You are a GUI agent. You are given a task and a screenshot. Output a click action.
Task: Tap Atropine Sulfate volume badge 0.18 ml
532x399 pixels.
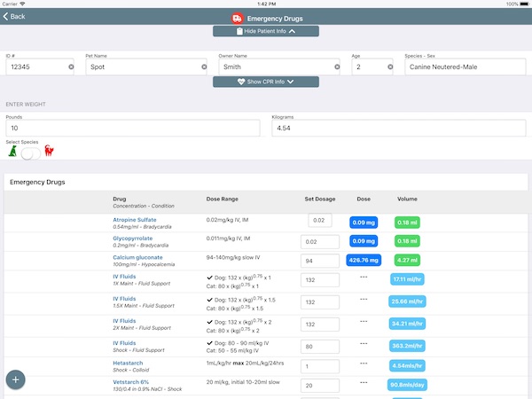(x=407, y=223)
